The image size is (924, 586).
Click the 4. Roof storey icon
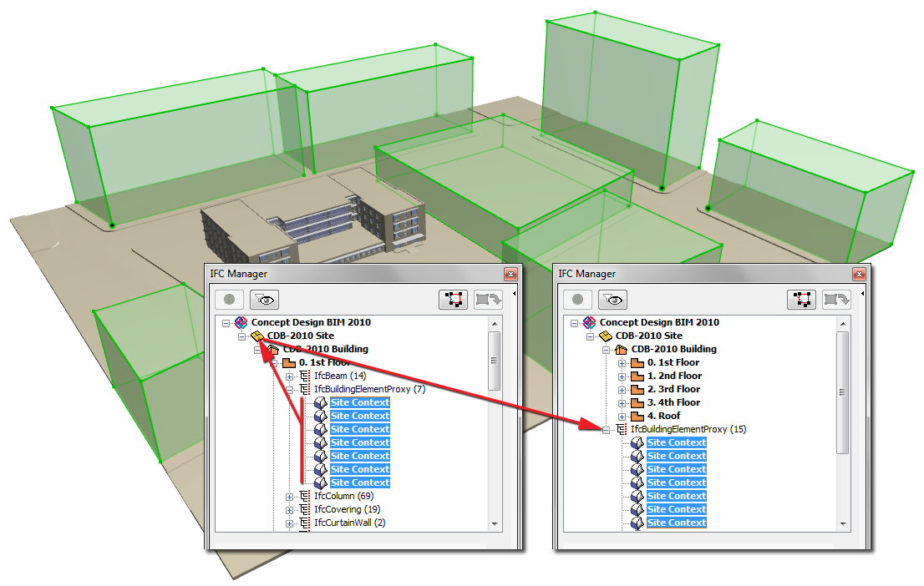click(x=637, y=417)
